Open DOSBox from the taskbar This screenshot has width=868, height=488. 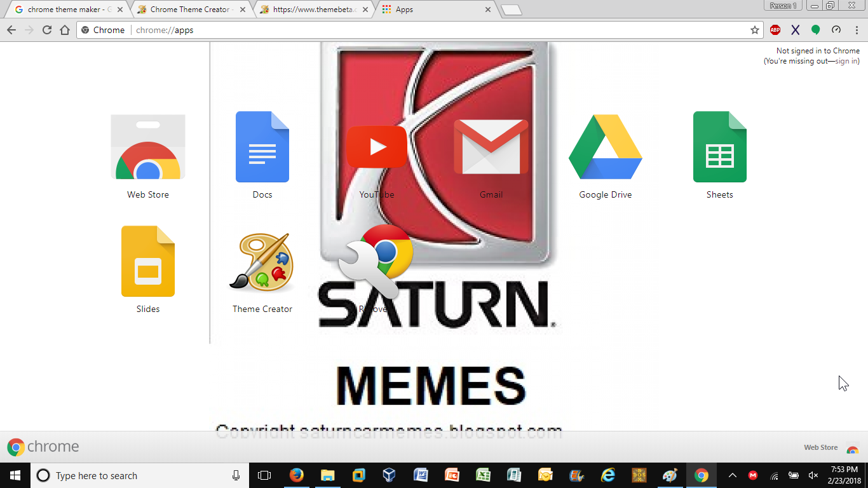click(x=639, y=475)
